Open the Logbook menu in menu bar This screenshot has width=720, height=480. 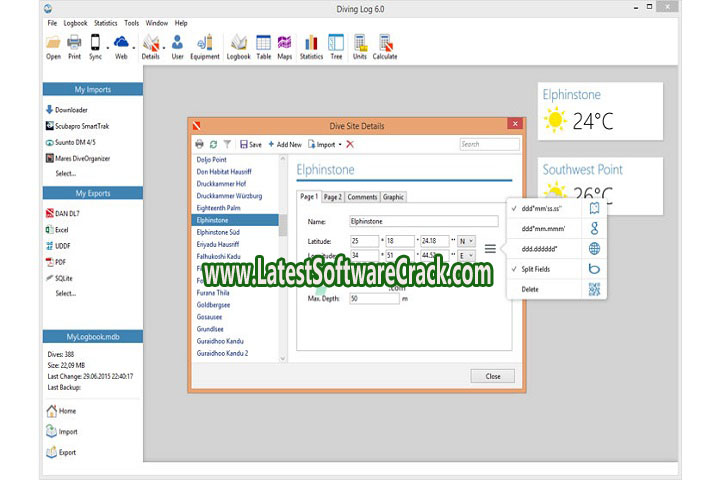pos(75,22)
